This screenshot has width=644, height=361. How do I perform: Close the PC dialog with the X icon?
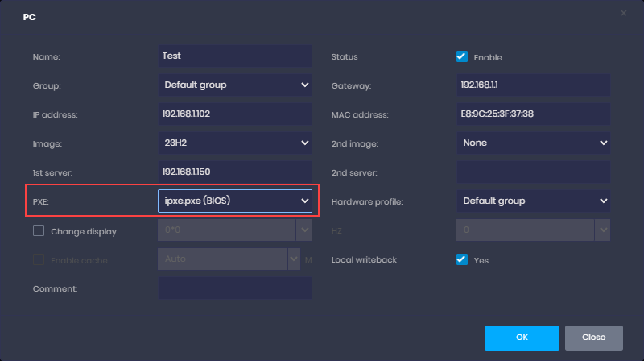point(623,14)
